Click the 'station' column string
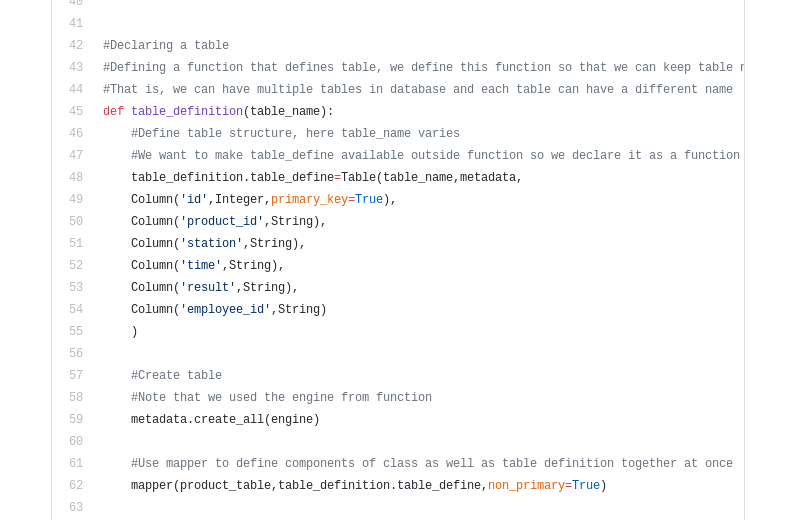The width and height of the screenshot is (806, 520). (211, 243)
